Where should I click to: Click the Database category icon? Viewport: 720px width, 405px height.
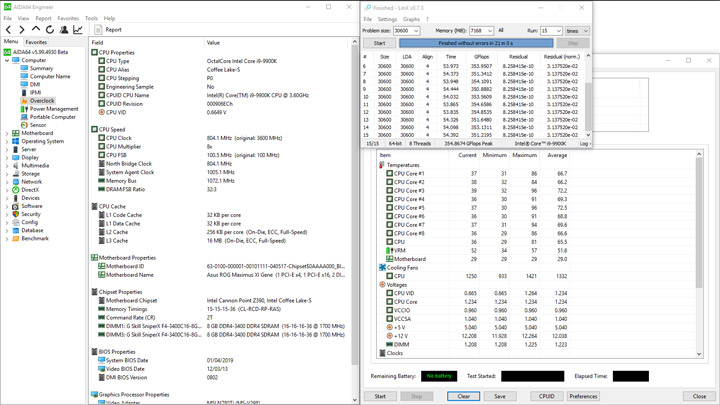pyautogui.click(x=16, y=230)
